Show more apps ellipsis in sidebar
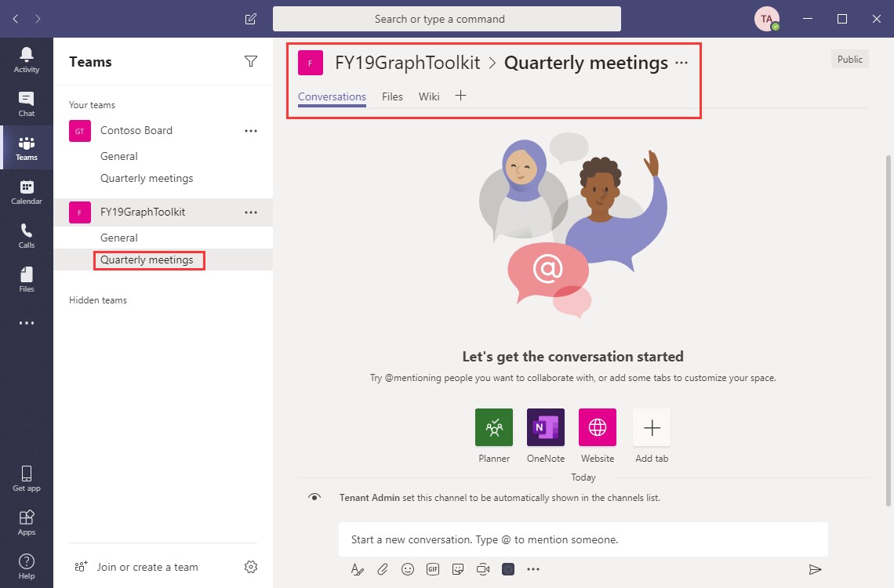This screenshot has width=894, height=588. tap(26, 323)
